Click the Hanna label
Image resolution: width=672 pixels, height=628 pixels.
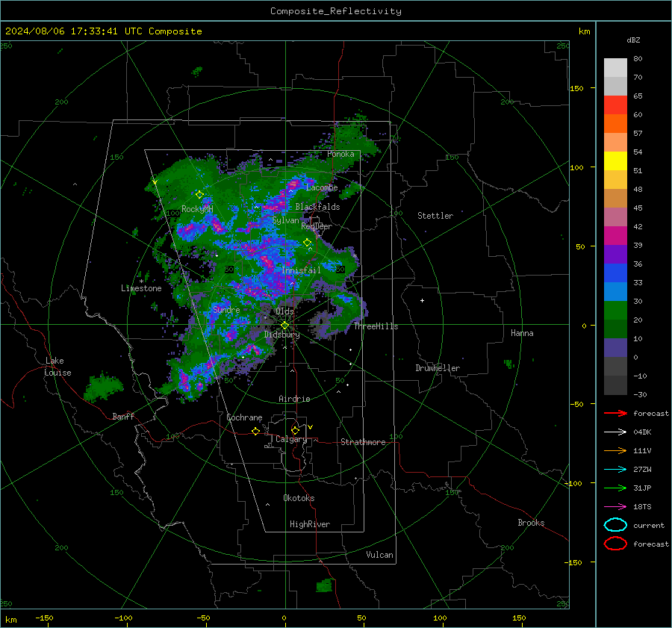click(522, 333)
